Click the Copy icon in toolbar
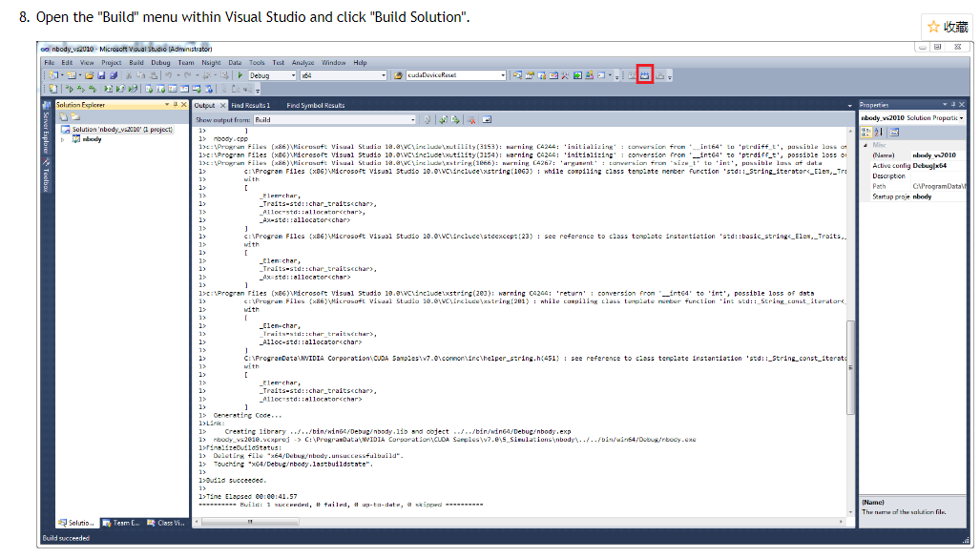Image resolution: width=980 pixels, height=558 pixels. coord(140,75)
